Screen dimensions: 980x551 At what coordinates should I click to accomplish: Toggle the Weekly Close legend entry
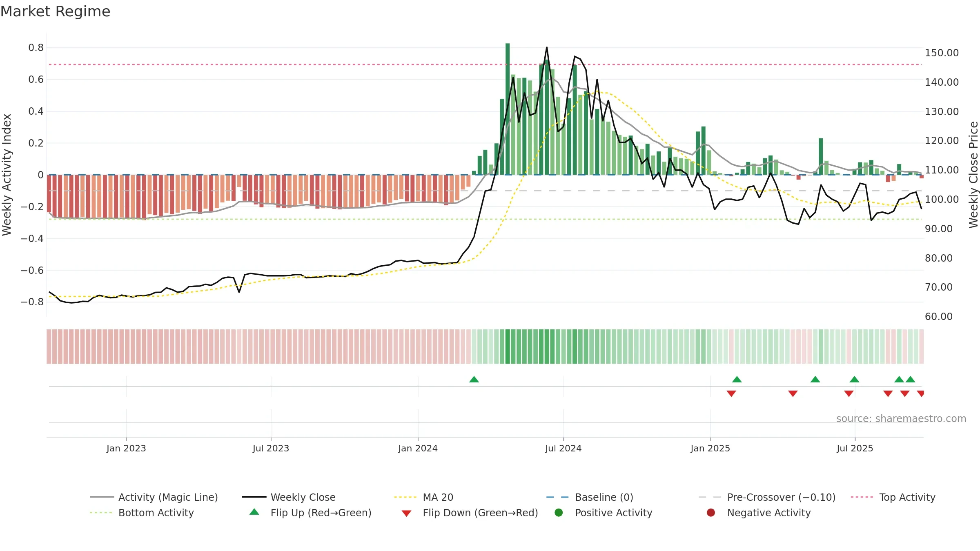tap(289, 497)
